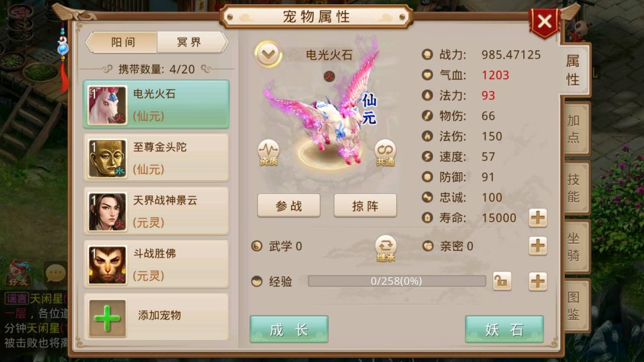The image size is (644, 362).
Task: Click the 妖石 button
Action: (504, 329)
